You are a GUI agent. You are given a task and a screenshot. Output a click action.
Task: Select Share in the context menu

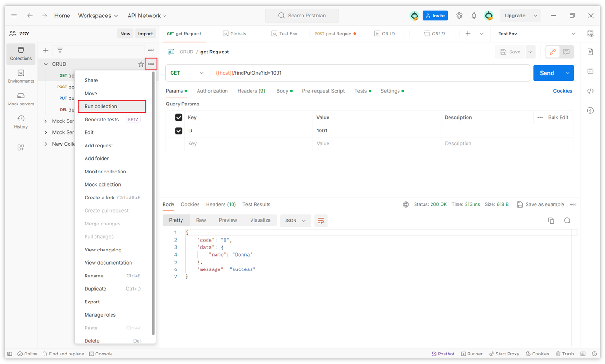coord(91,80)
